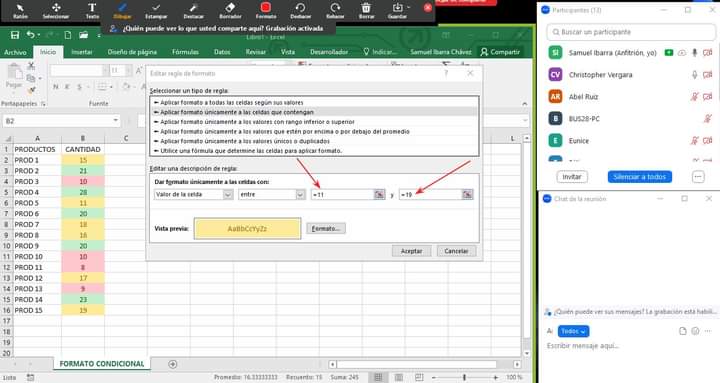
Task: Open the Fórmulas tab
Action: (x=186, y=52)
